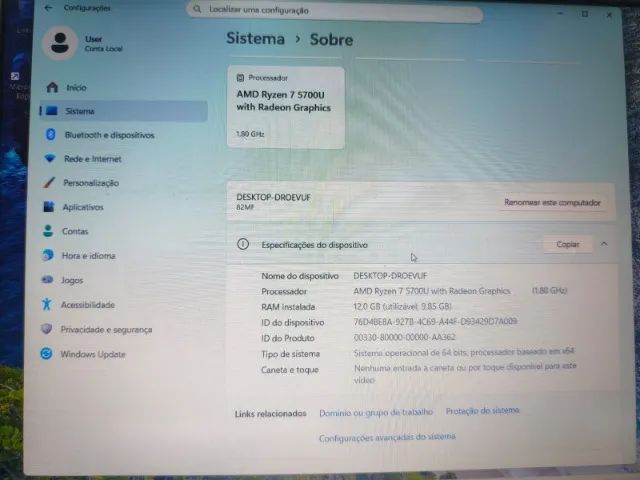Click the DESKTOP-DROEVUF computer name card title
Viewport: 640px width, 480px height.
pyautogui.click(x=273, y=197)
